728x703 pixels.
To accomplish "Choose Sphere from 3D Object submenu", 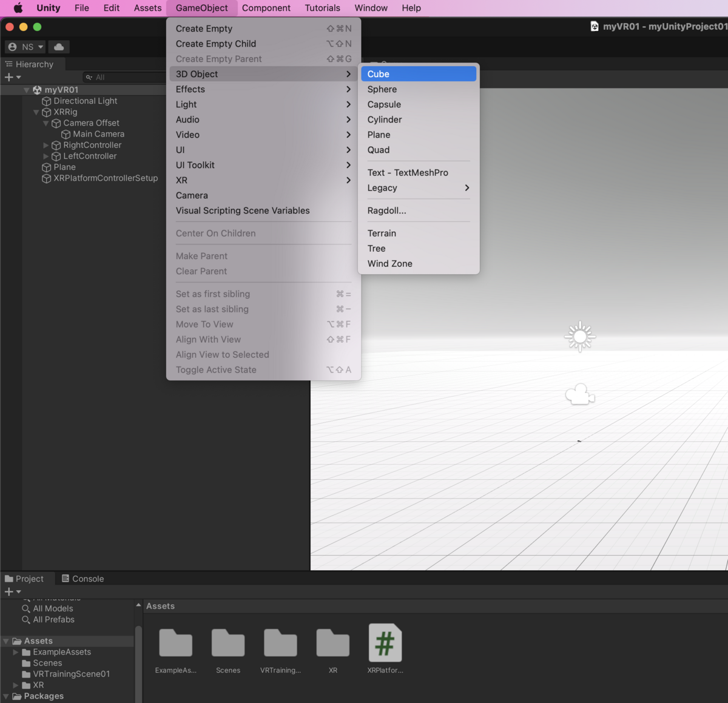I will tap(419, 89).
